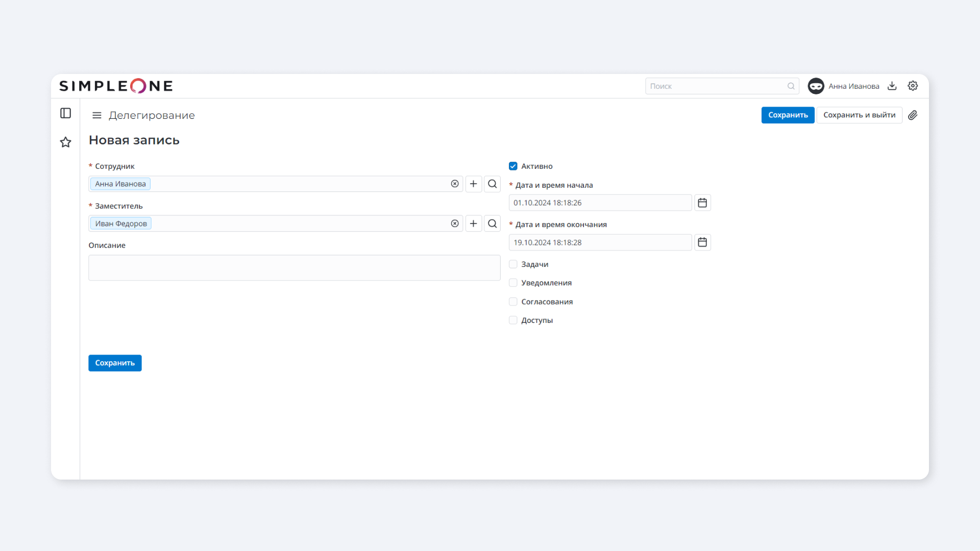
Task: Click the download icon in header
Action: pyautogui.click(x=892, y=86)
